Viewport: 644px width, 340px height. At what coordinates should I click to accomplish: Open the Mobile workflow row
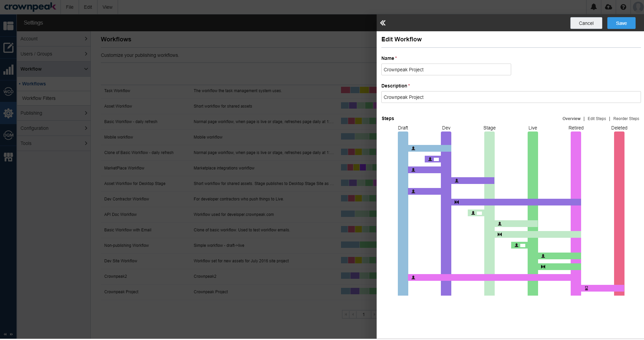point(239,137)
